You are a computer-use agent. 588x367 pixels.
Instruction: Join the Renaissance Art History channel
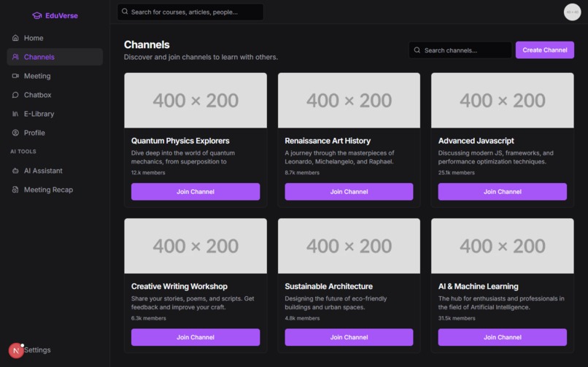pos(349,192)
